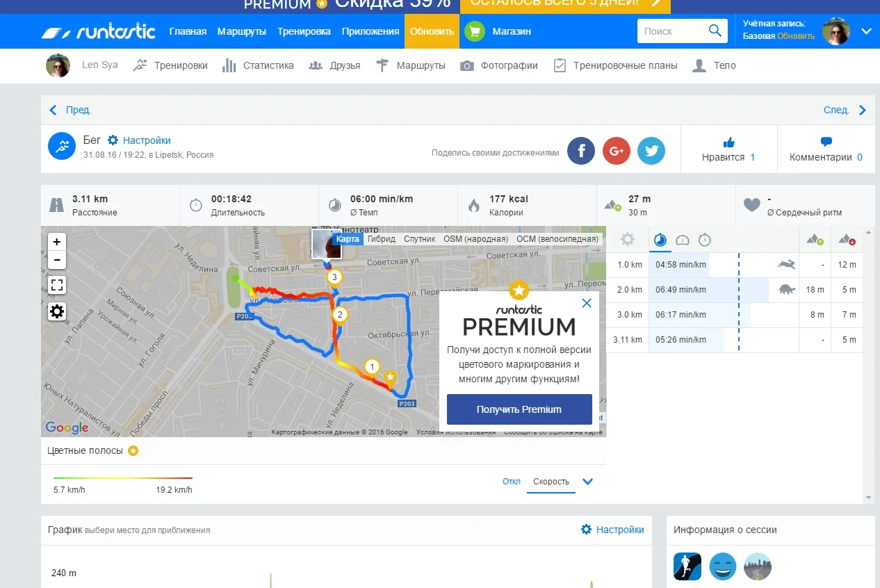Click the elevation loss column icon
Viewport: 880px width, 588px height.
[847, 240]
